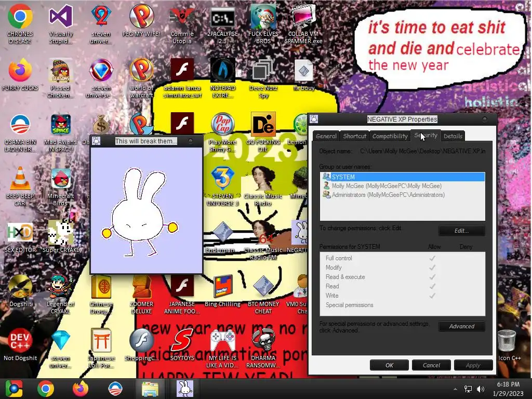The image size is (532, 399).
Task: Switch to the Compatibility tab
Action: click(390, 136)
